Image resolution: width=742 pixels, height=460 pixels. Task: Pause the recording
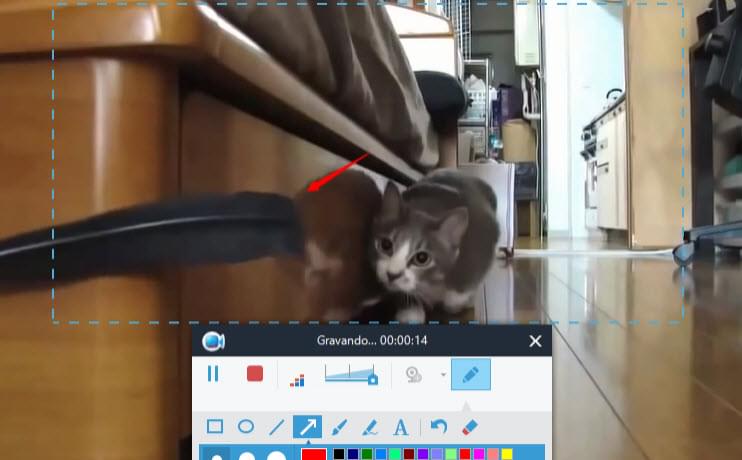(213, 374)
